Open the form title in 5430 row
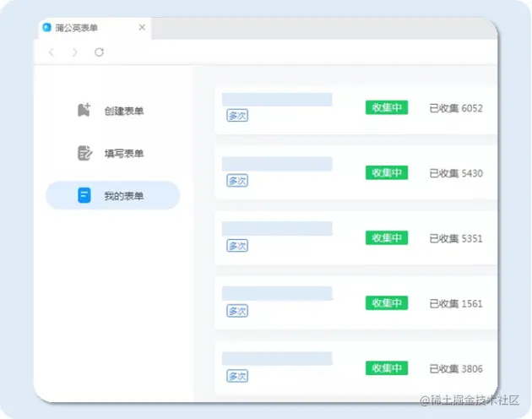Screen dimensions: 532x419 click(277, 164)
